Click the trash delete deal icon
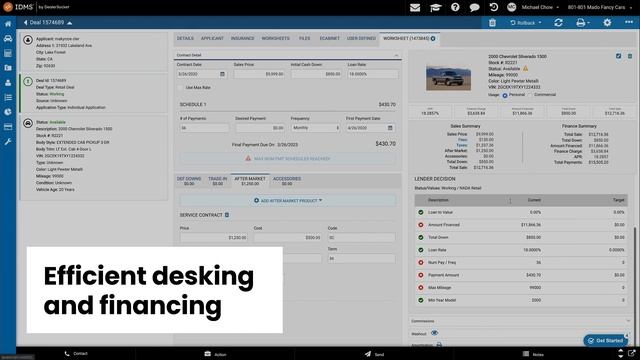Image resolution: width=640 pixels, height=360 pixels. click(x=492, y=23)
